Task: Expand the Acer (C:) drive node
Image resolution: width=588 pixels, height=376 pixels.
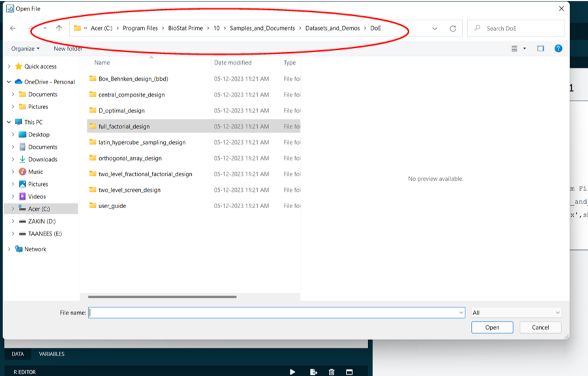Action: pyautogui.click(x=13, y=209)
